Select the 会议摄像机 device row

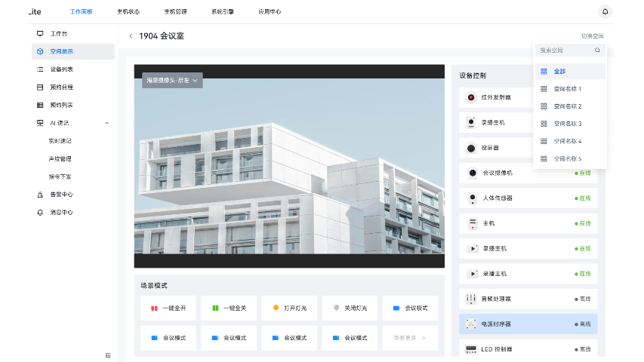tap(528, 173)
